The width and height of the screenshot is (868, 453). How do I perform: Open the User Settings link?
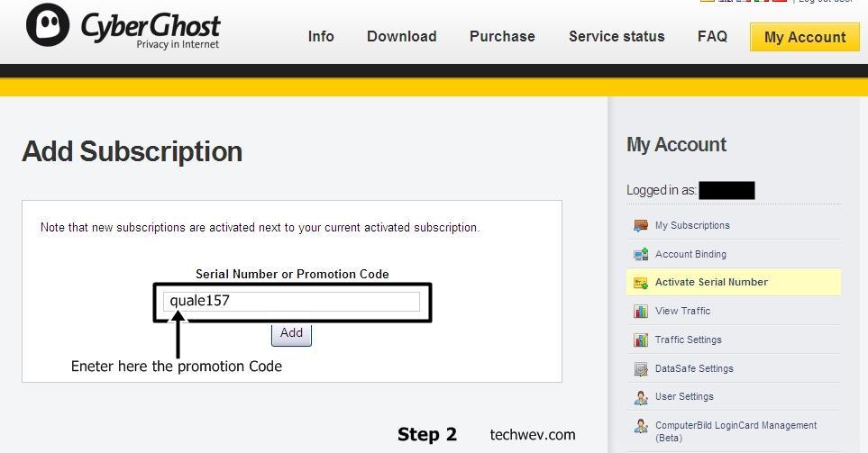pos(684,396)
